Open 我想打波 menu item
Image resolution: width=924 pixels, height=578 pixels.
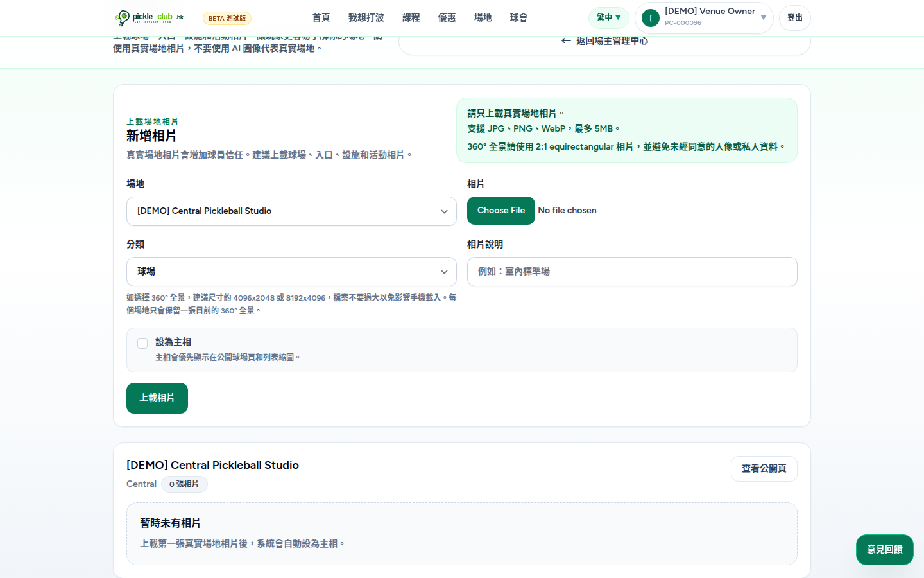tap(366, 18)
